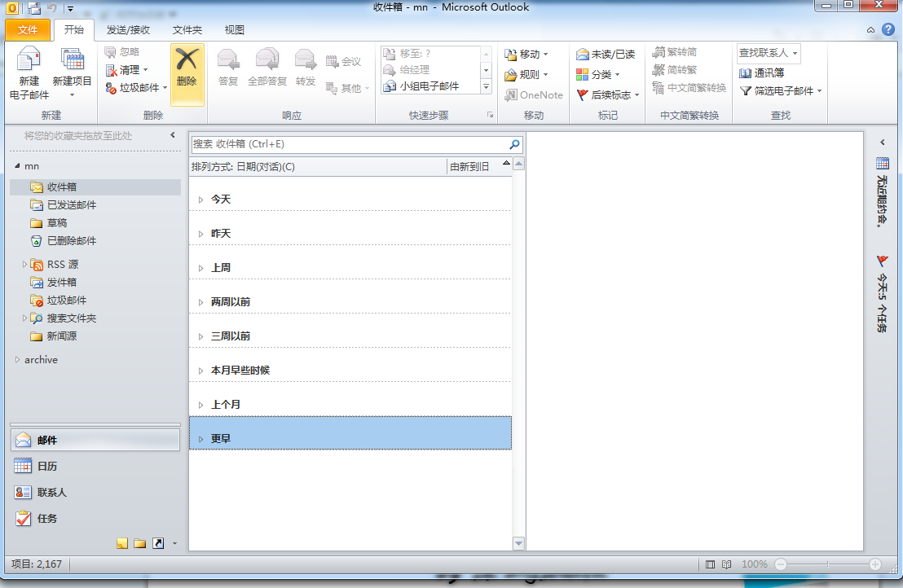
Task: Open the 垃圾邮件 dropdown in ribbon
Action: coord(136,87)
